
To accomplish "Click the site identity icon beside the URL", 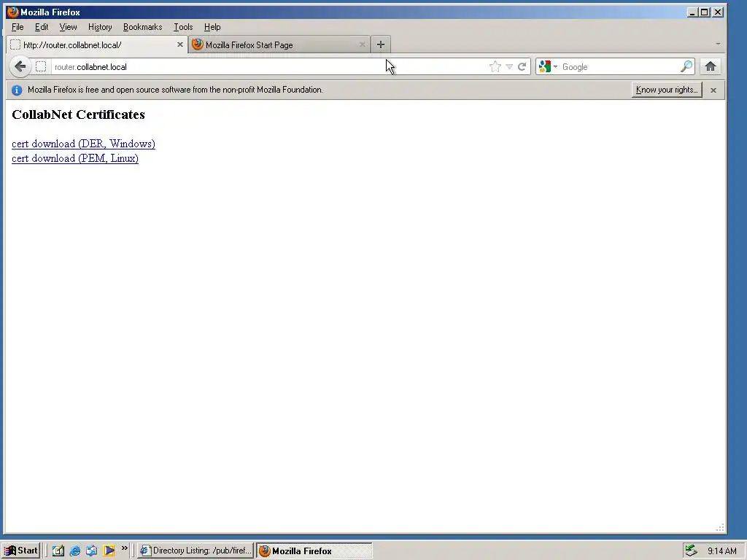I will [41, 66].
